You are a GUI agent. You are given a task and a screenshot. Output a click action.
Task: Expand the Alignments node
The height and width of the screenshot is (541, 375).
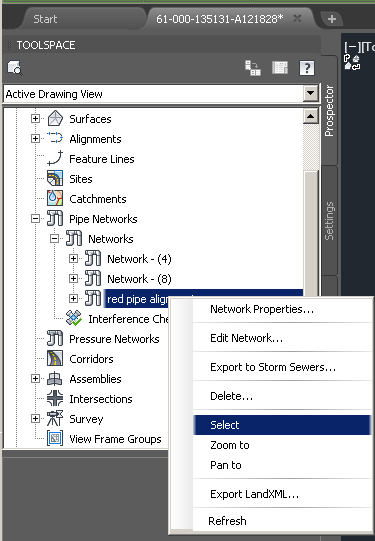tap(35, 139)
